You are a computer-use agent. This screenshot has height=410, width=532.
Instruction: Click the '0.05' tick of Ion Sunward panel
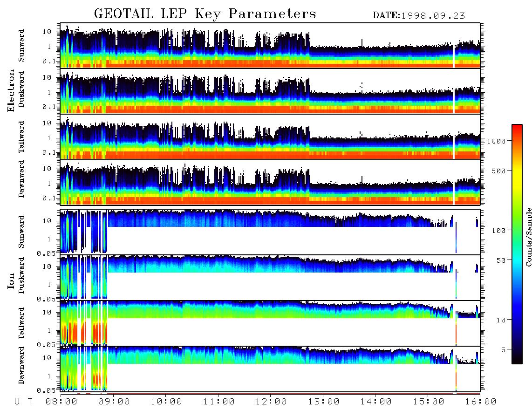coord(47,253)
